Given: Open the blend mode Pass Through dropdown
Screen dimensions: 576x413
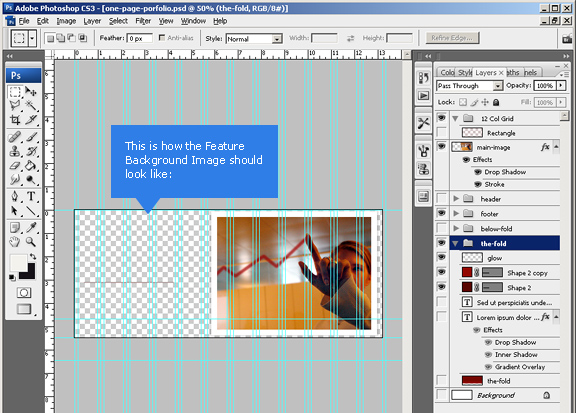Looking at the screenshot, I should click(497, 86).
